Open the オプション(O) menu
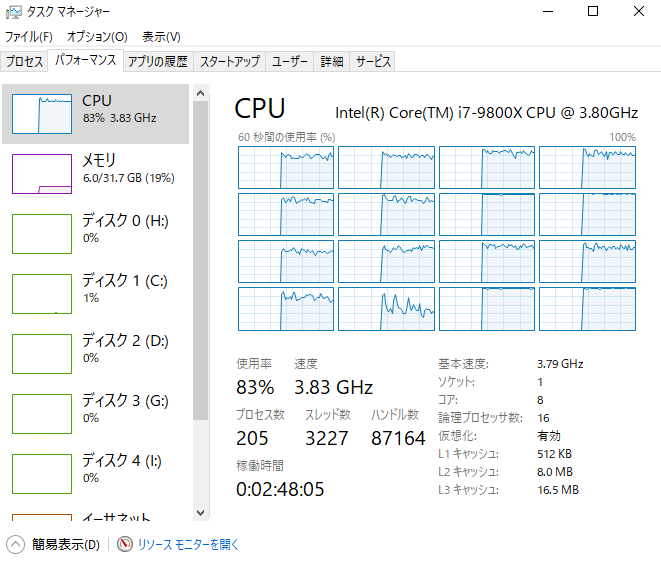 (97, 36)
